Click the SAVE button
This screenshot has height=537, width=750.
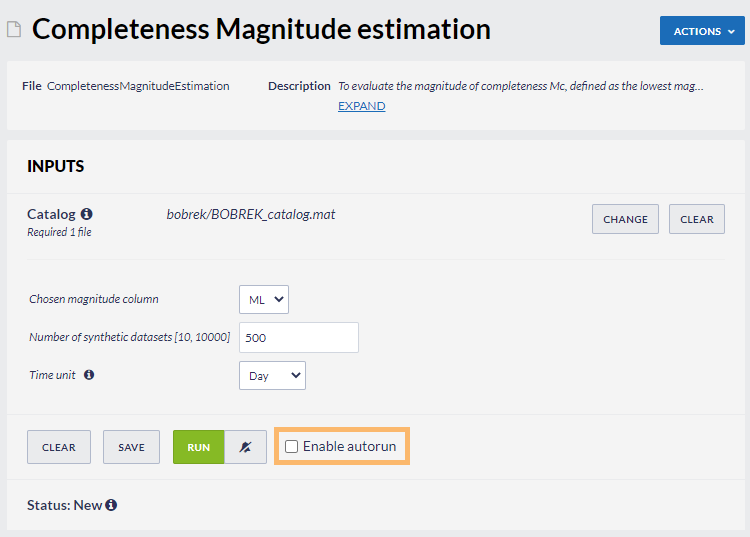(x=132, y=447)
